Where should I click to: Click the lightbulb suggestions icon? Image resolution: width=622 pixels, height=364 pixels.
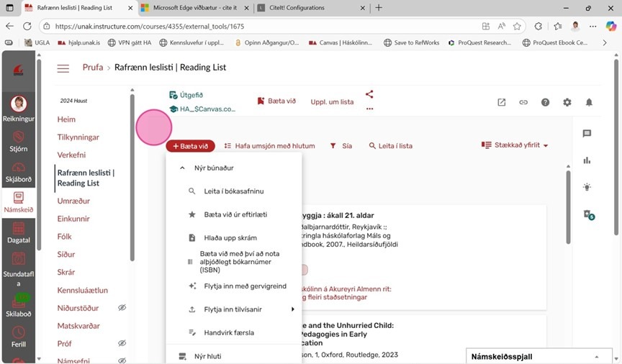click(x=587, y=187)
